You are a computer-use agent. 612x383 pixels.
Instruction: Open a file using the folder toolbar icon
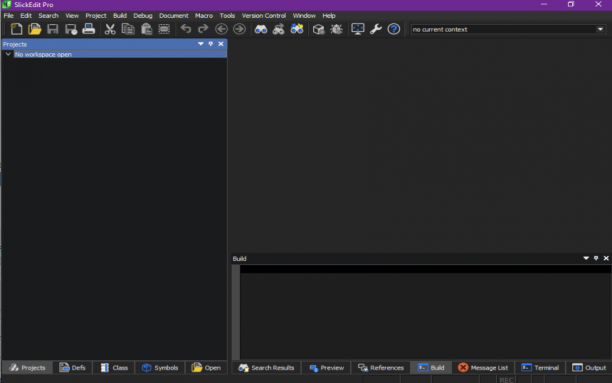pos(34,29)
